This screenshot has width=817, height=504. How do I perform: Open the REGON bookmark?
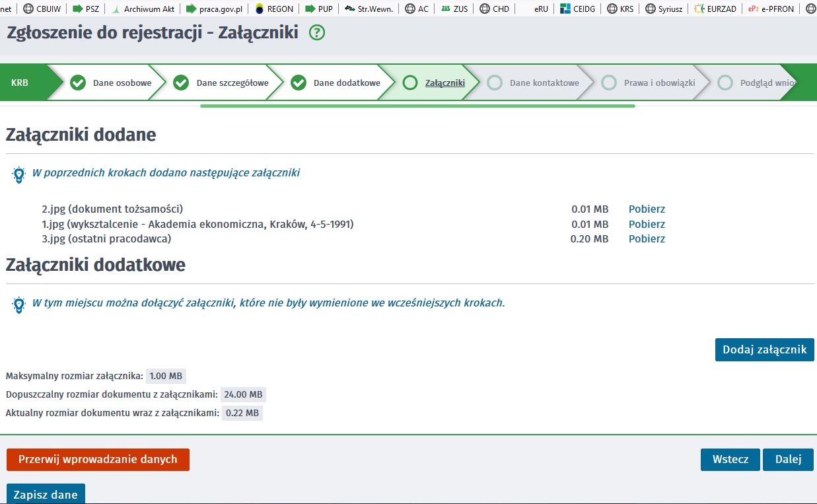[274, 9]
